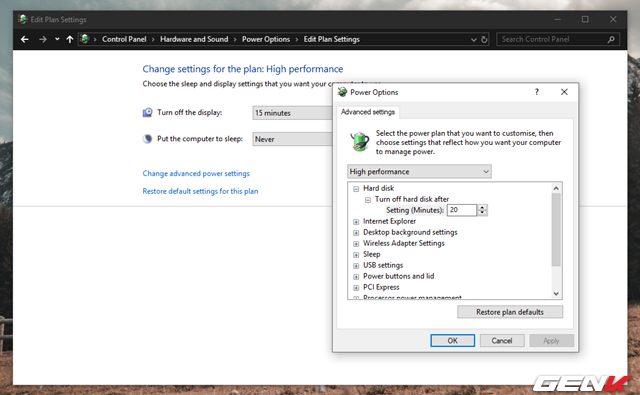640x395 pixels.
Task: Expand Power buttons and lid node
Action: [x=356, y=277]
